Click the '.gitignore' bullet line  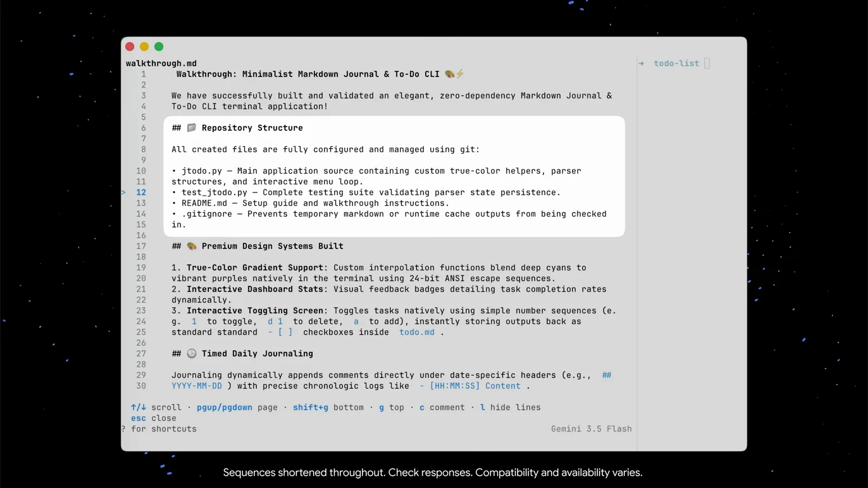tap(389, 219)
